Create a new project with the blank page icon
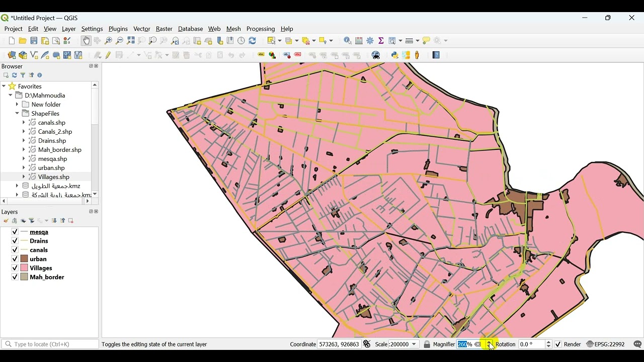 tap(12, 41)
